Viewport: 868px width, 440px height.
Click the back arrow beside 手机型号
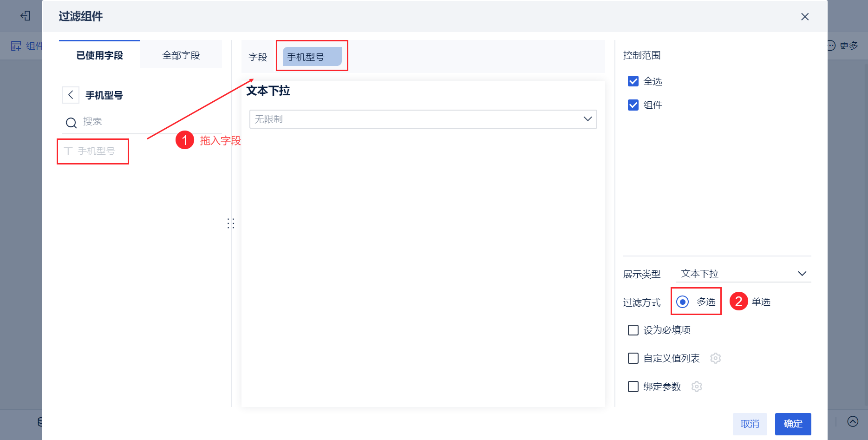click(x=71, y=95)
